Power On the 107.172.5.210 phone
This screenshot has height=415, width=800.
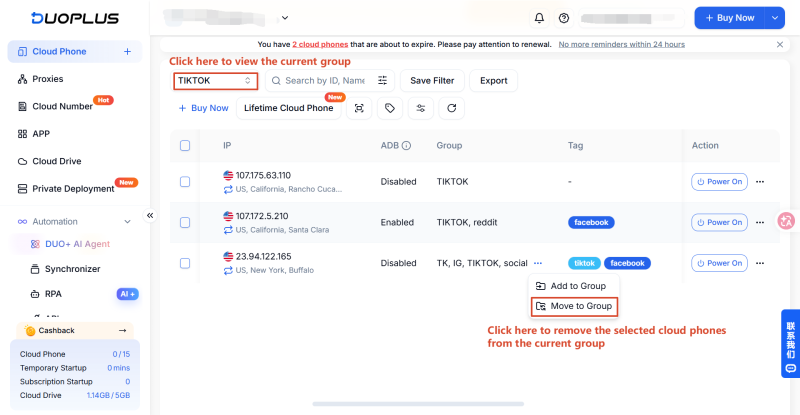pos(719,223)
